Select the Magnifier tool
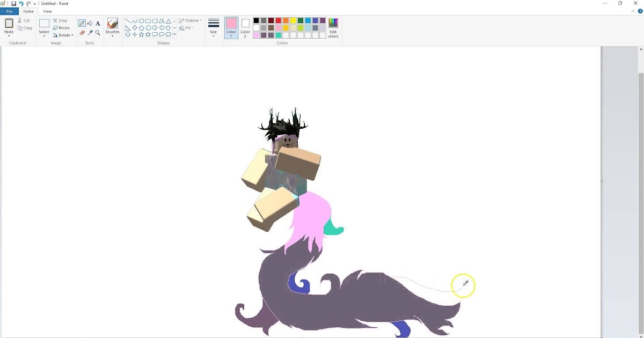The width and height of the screenshot is (644, 338). pyautogui.click(x=98, y=33)
